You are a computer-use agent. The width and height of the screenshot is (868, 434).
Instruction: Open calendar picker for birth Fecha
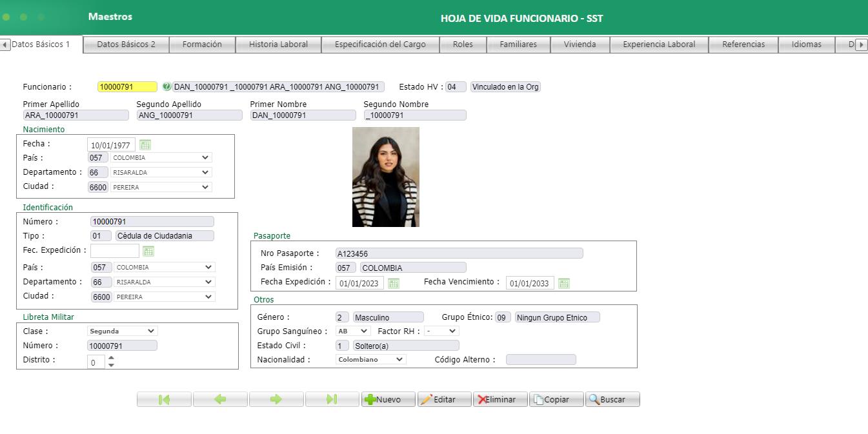click(x=145, y=145)
